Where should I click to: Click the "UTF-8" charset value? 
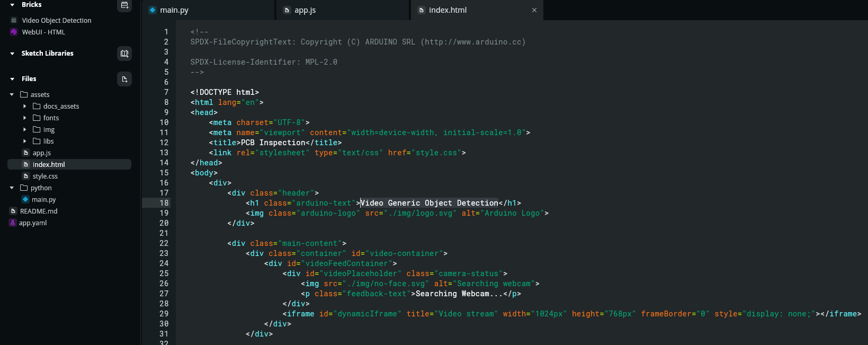click(x=289, y=122)
